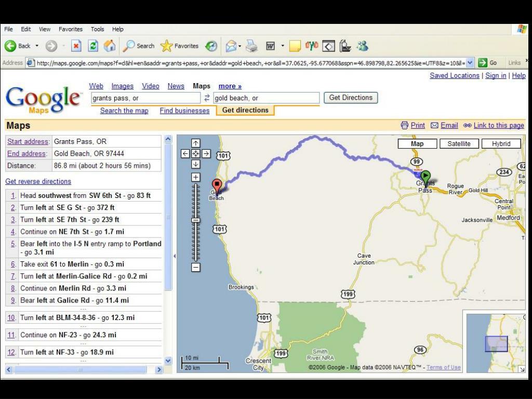Open the address bar dropdown arrow

click(470, 63)
